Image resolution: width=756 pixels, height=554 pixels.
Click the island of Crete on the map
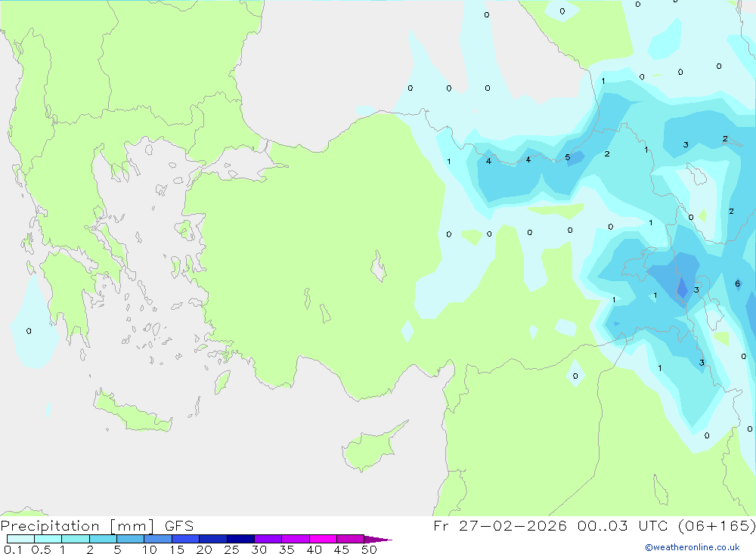point(133,413)
